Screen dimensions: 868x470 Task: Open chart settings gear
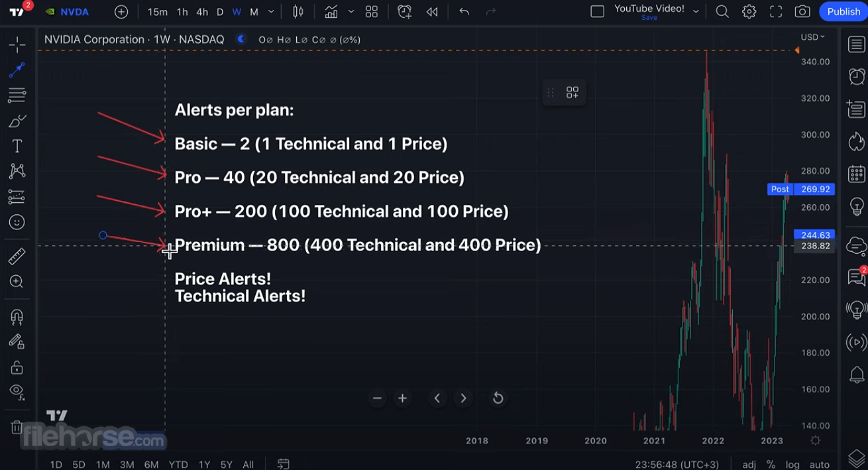pos(749,12)
